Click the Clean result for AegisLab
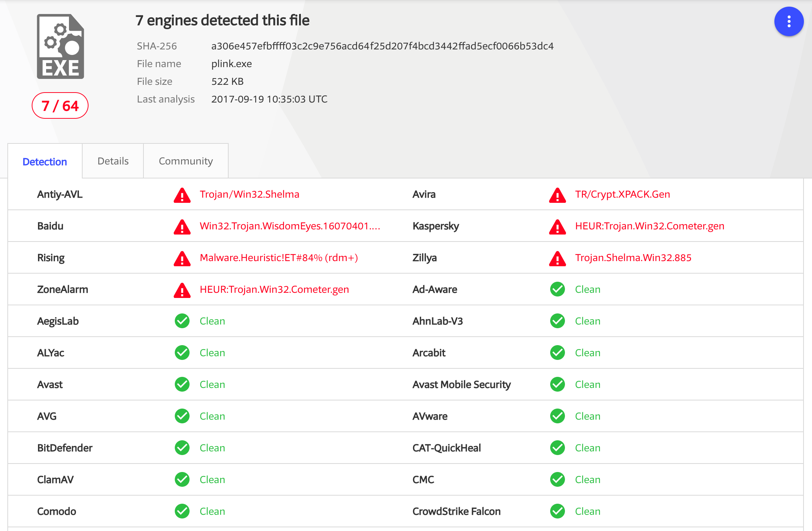 212,321
